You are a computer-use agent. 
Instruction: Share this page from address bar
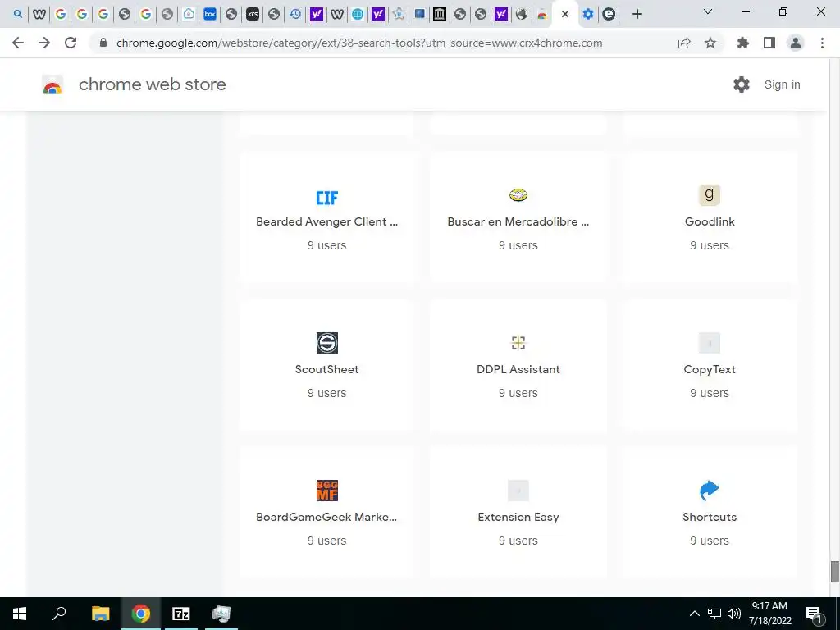(684, 43)
